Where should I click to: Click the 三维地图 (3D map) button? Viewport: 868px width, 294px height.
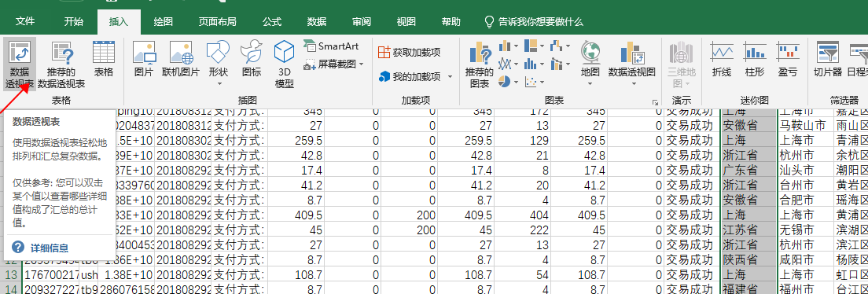[682, 64]
